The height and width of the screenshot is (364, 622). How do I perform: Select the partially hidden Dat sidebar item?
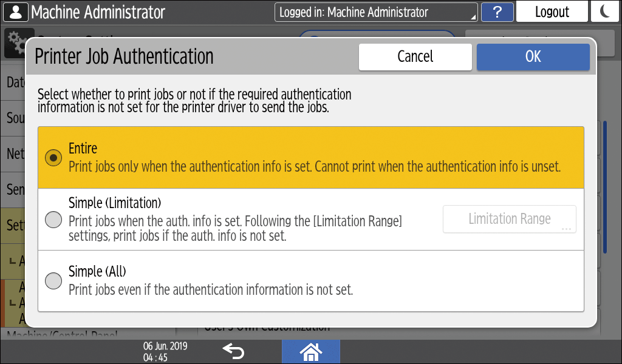point(15,83)
